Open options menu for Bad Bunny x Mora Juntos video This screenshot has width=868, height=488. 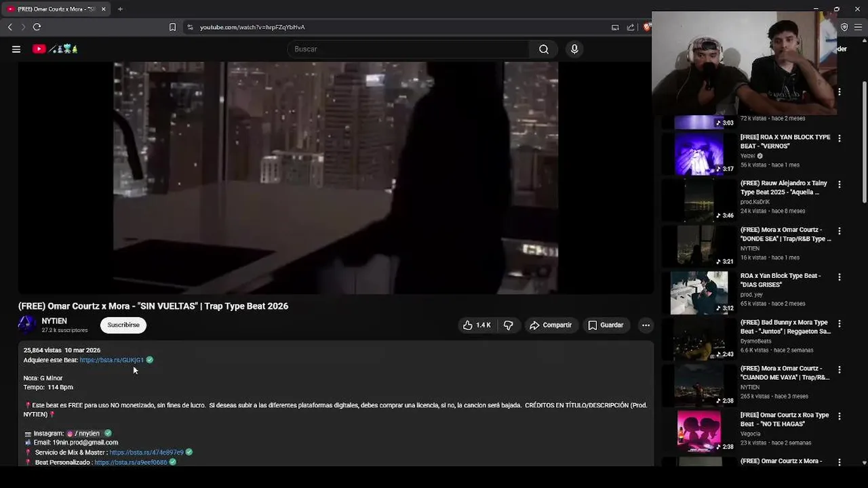840,324
